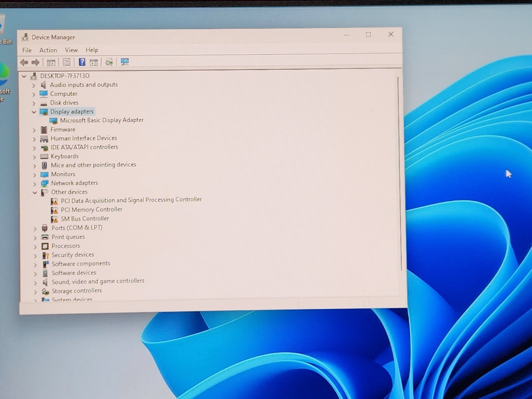Click the speaker icon beside Audio inputs and outputs
The height and width of the screenshot is (399, 532).
(43, 85)
